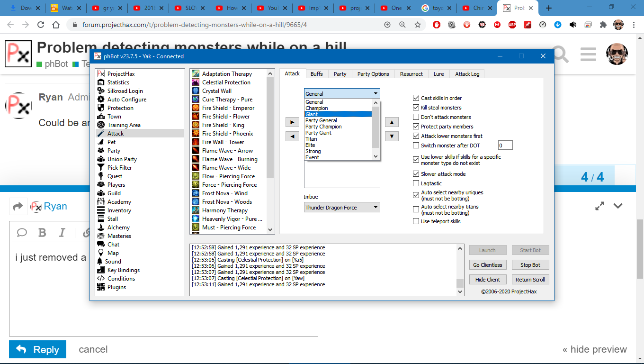Click the Stop Bot button

point(530,265)
